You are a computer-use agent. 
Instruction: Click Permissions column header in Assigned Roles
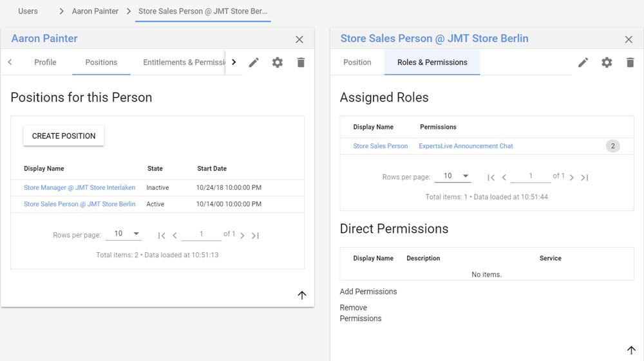(438, 127)
